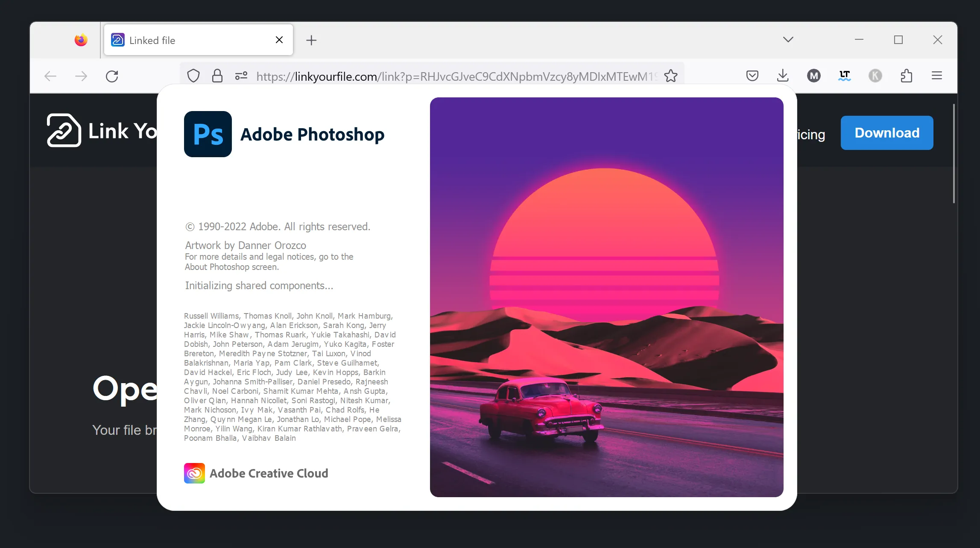
Task: Click inside the address bar URL
Action: point(427,76)
